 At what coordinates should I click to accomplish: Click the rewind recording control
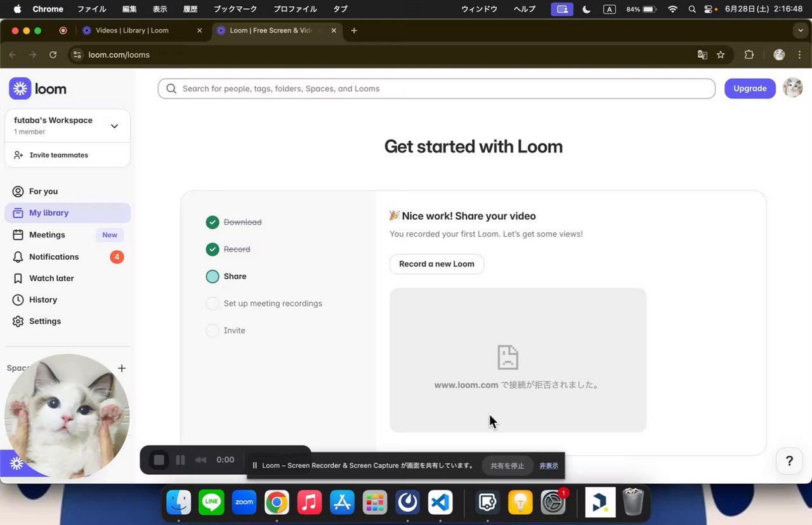tap(200, 460)
